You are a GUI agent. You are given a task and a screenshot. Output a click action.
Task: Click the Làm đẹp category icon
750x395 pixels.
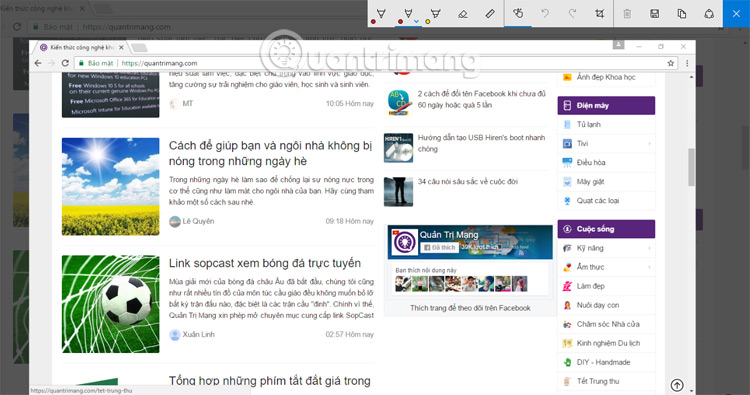(x=567, y=286)
